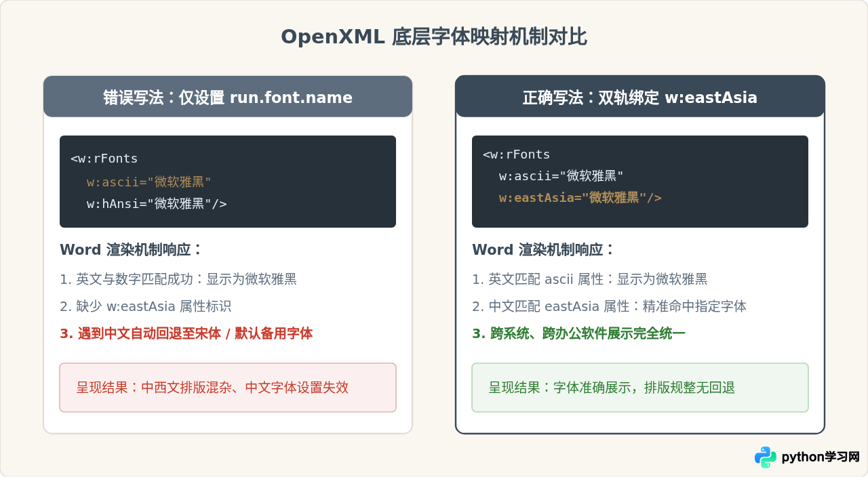Click the Python logo icon
Screen dimensions: 868x477
766,457
